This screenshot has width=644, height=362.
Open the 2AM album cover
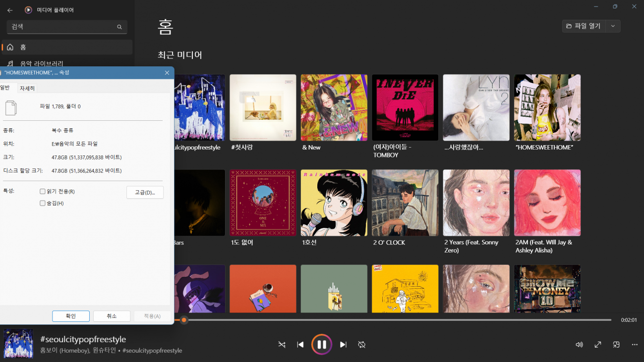coord(547,203)
